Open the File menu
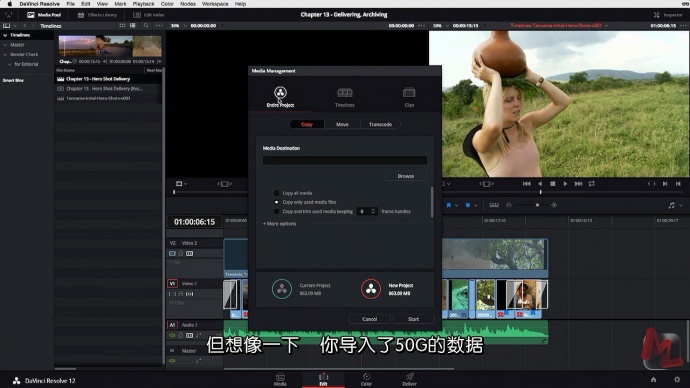The image size is (690, 388). (70, 4)
